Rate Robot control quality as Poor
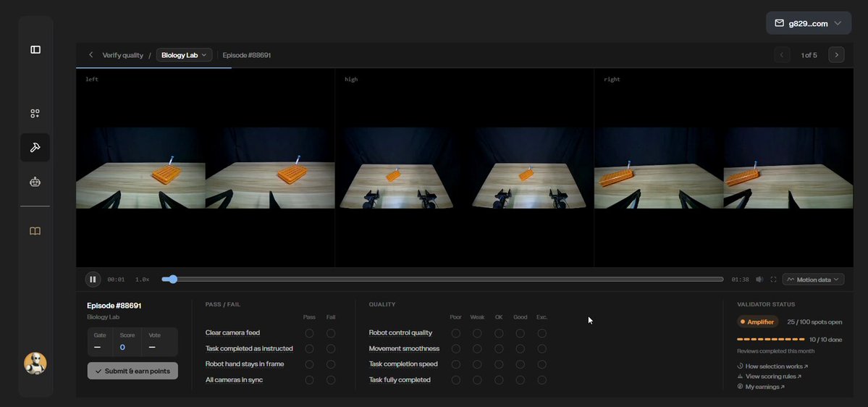 (x=455, y=333)
